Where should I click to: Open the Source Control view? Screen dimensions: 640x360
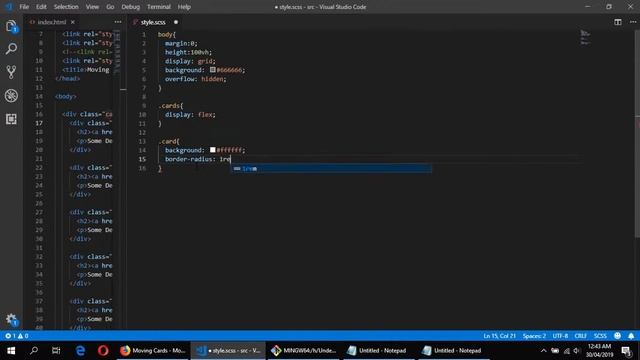(11, 72)
